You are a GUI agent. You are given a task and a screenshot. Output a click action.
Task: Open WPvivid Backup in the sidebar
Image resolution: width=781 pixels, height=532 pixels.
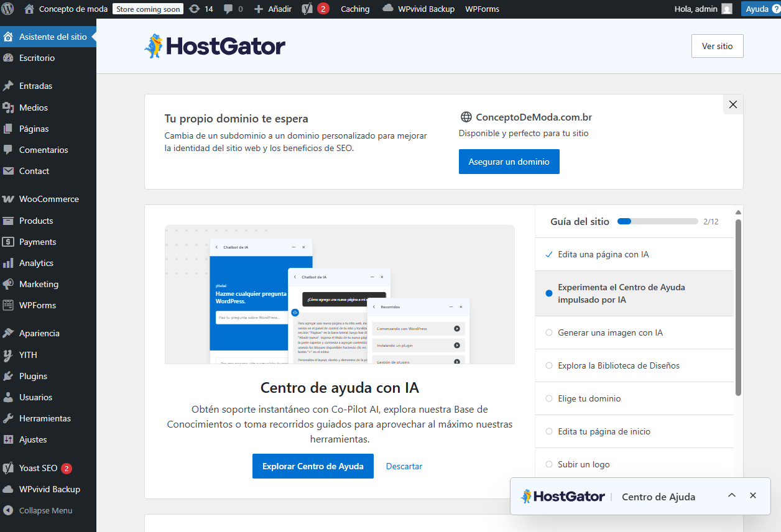point(48,489)
